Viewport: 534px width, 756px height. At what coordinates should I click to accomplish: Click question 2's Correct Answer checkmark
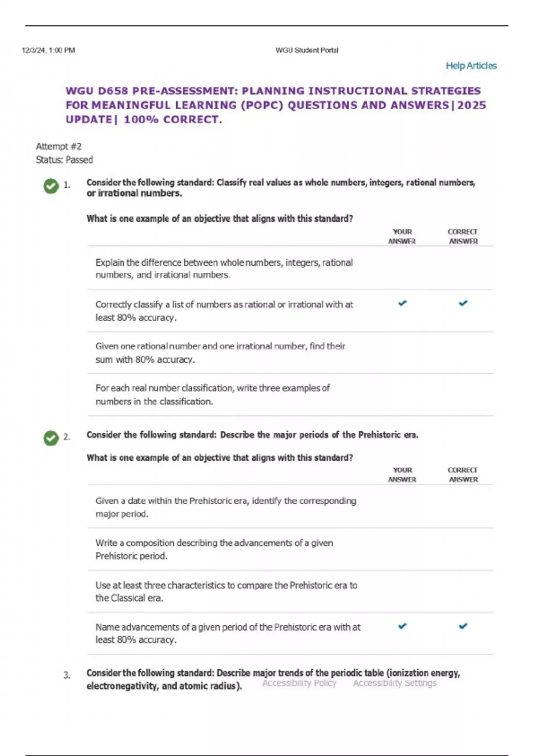[x=463, y=626]
